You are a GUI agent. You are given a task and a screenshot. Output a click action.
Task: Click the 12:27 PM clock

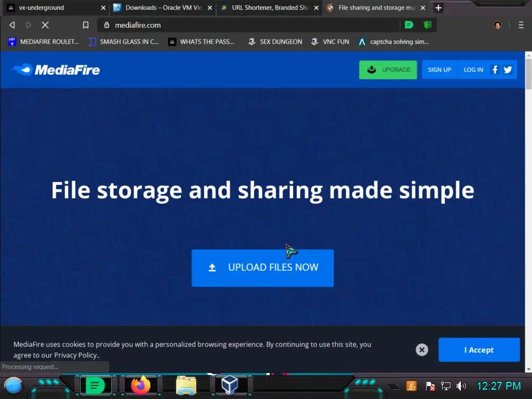(499, 386)
